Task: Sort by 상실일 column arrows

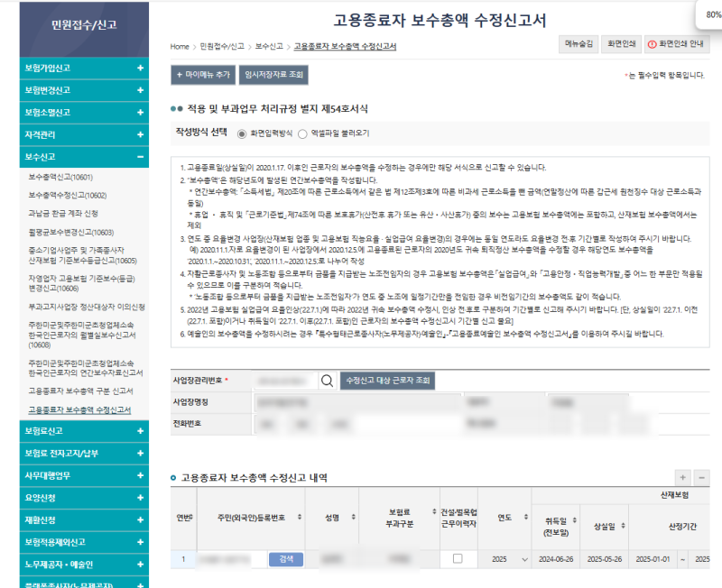Action: tap(623, 526)
